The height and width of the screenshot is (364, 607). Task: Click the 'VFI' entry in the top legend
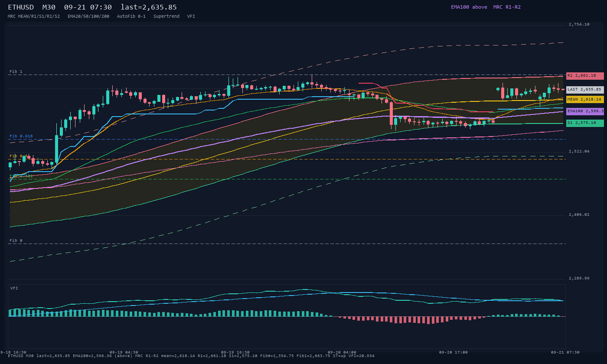191,16
